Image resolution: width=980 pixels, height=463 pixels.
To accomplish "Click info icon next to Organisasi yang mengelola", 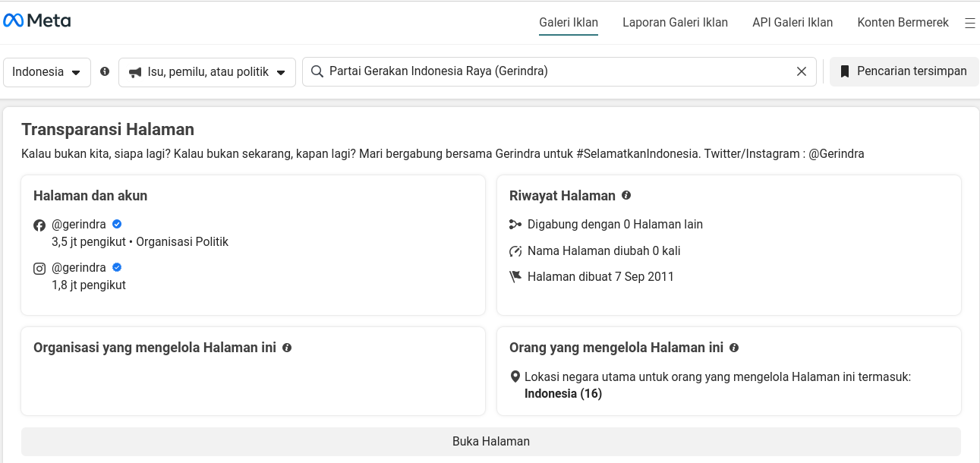I will click(287, 348).
